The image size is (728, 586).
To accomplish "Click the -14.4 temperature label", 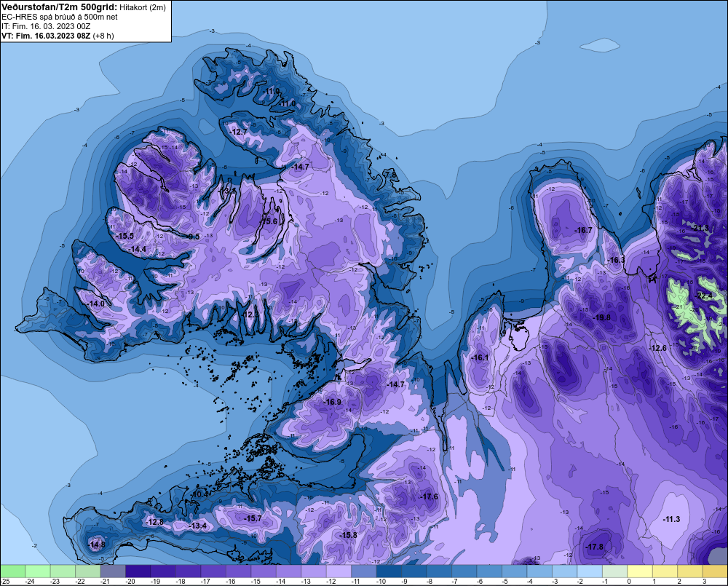I will (137, 250).
